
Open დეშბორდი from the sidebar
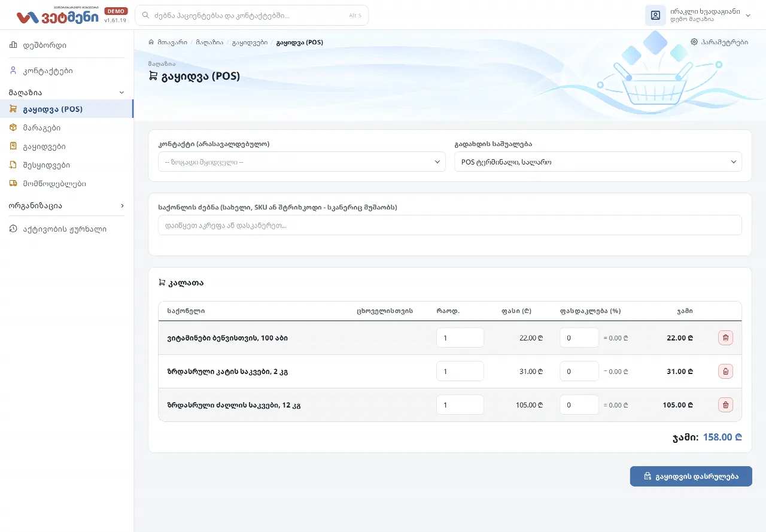click(66, 45)
